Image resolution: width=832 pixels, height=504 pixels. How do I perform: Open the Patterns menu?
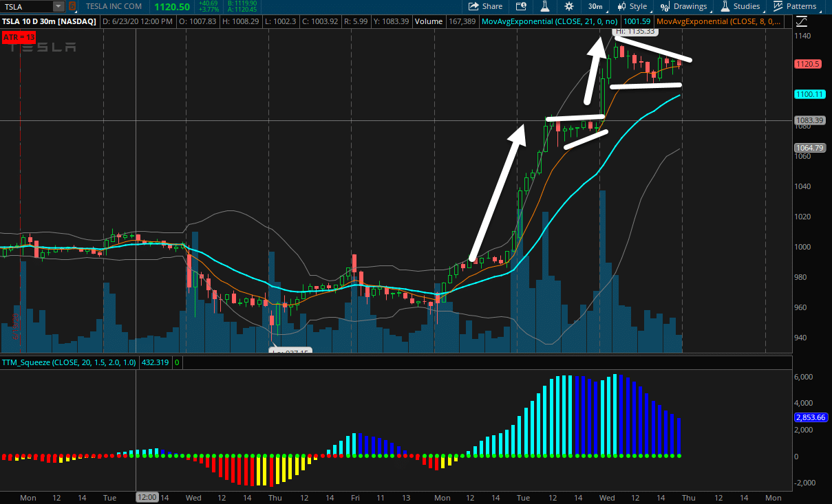[795, 6]
